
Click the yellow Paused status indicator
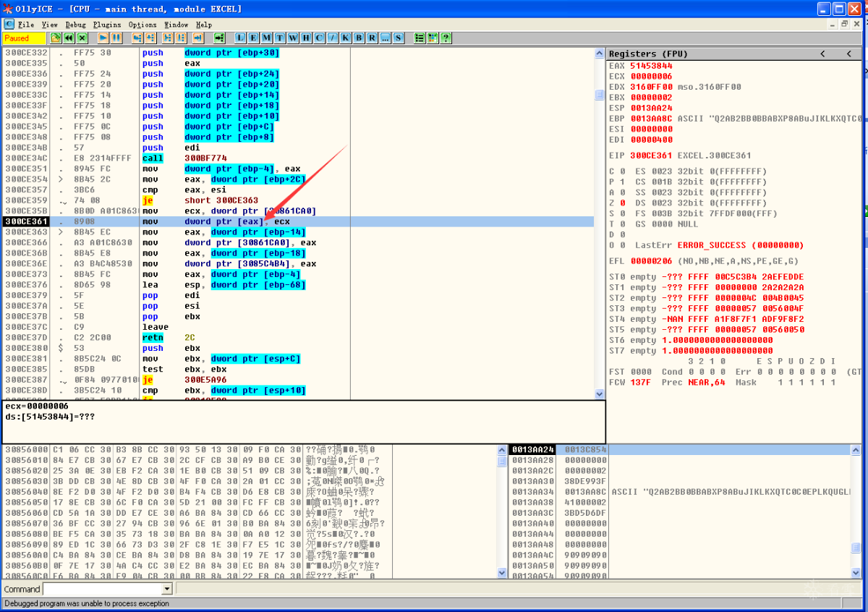coord(24,38)
